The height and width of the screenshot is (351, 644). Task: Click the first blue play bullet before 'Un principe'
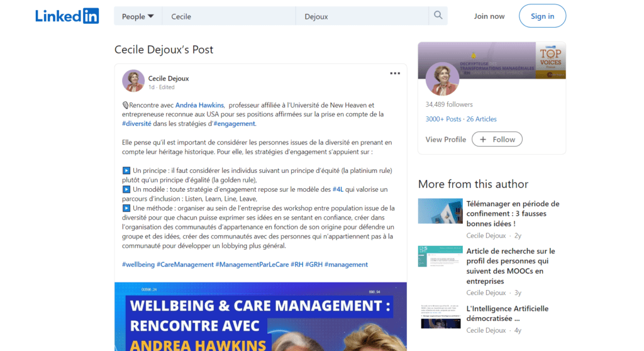(126, 170)
